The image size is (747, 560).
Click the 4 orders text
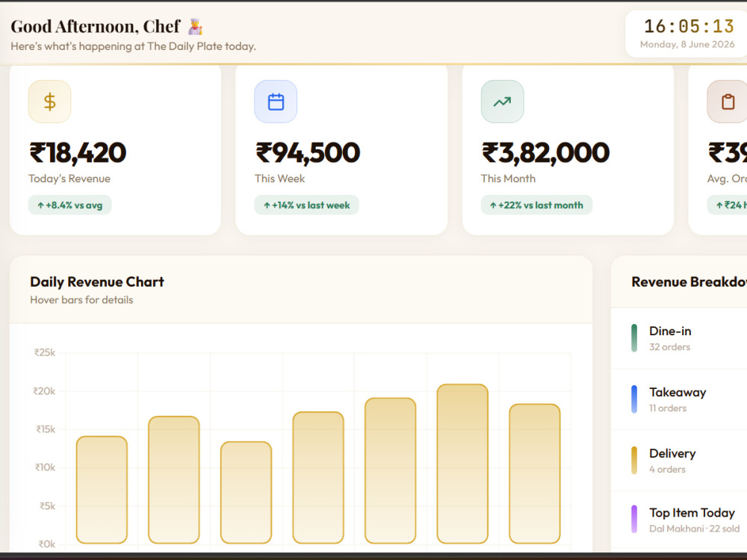point(667,469)
